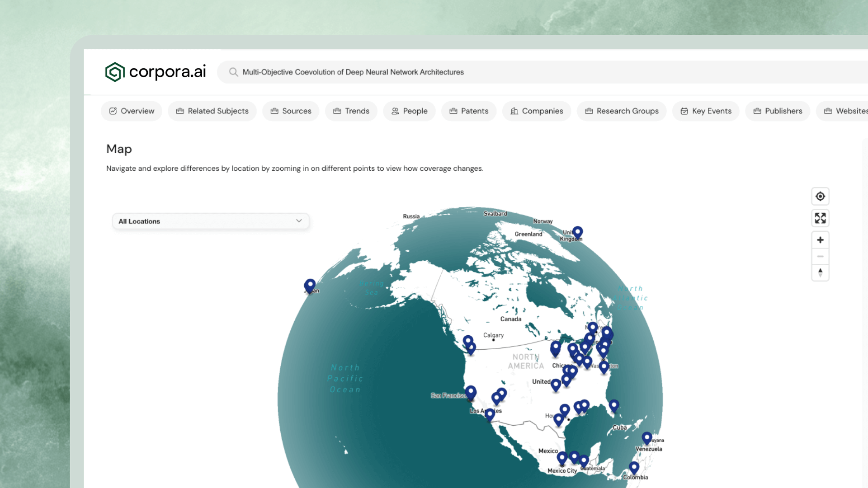Click the tilt control icon below zoom buttons

click(x=820, y=272)
